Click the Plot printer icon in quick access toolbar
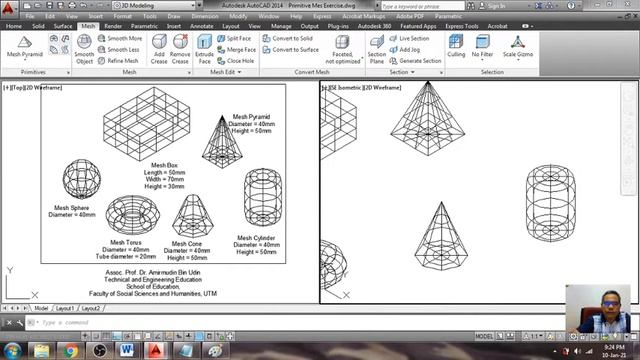This screenshot has height=360, width=640. click(72, 6)
